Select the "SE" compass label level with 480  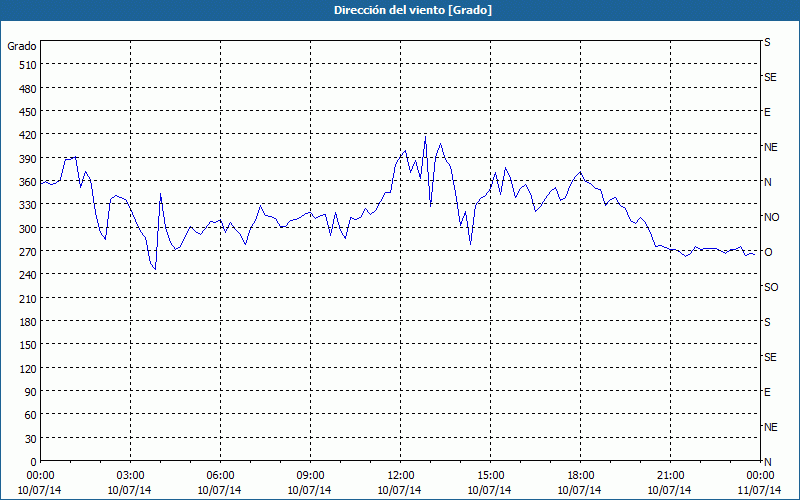pyautogui.click(x=770, y=77)
